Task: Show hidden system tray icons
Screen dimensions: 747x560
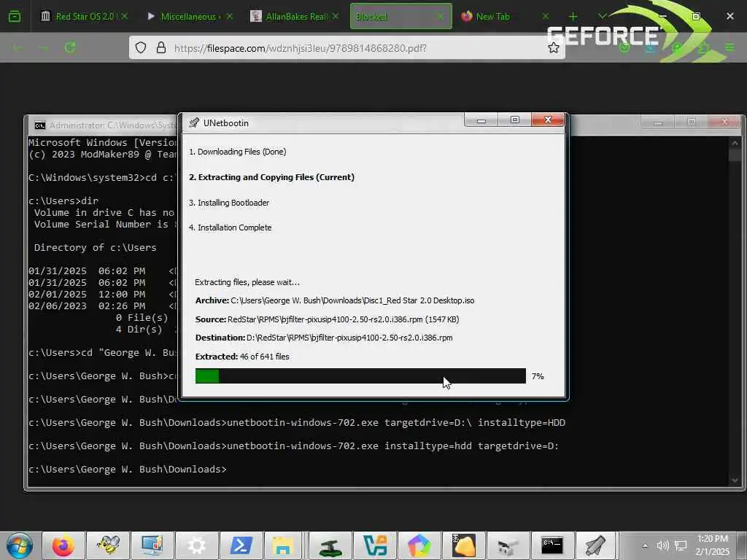Action: (645, 545)
